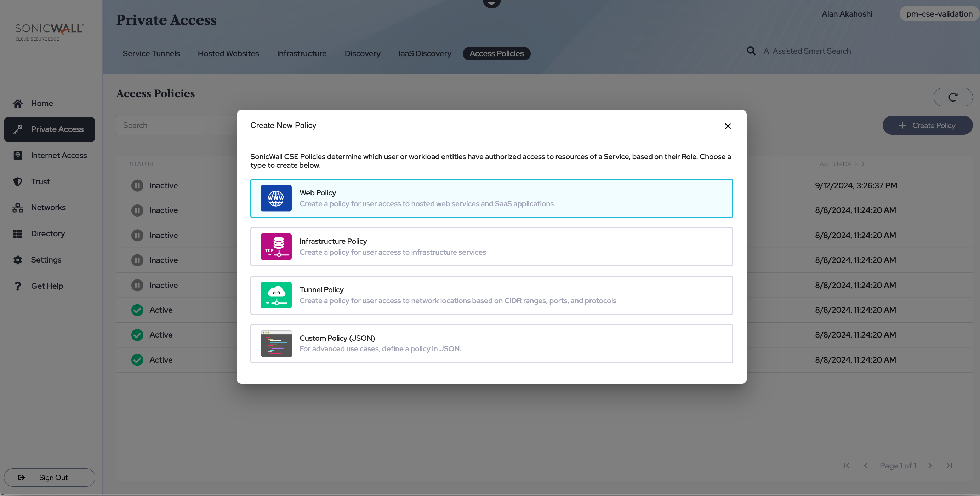This screenshot has height=496, width=980.
Task: Click the Trust shield icon in sidebar
Action: [17, 182]
